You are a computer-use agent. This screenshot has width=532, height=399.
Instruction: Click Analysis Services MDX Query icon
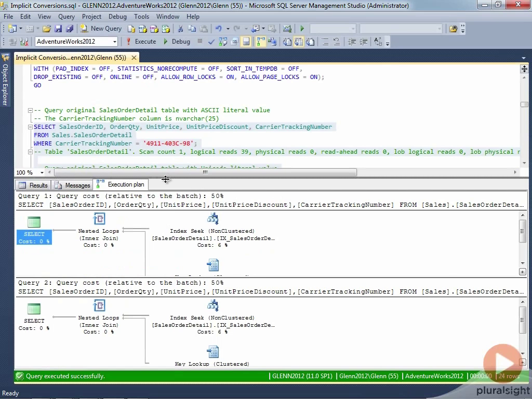coord(142,29)
